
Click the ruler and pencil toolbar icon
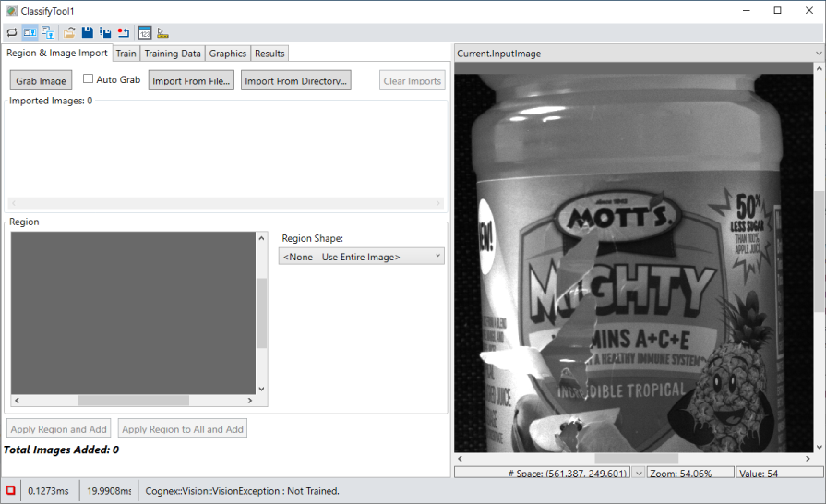point(162,32)
